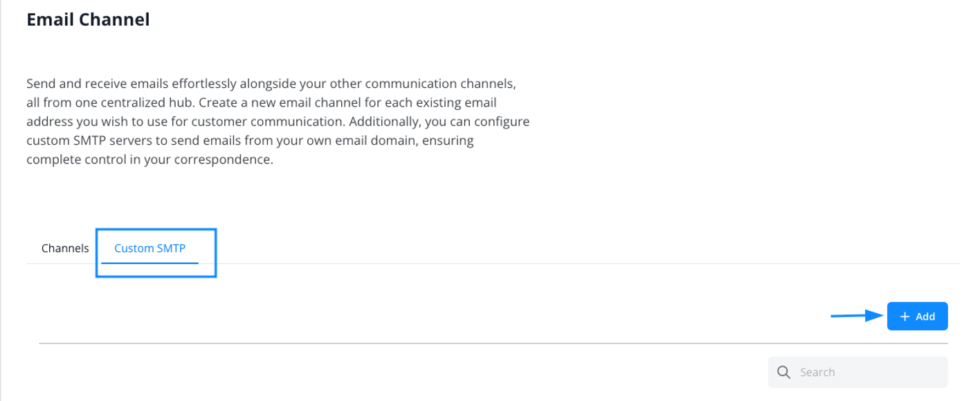Click the magnifying glass search icon
Image resolution: width=980 pixels, height=401 pixels.
[783, 372]
